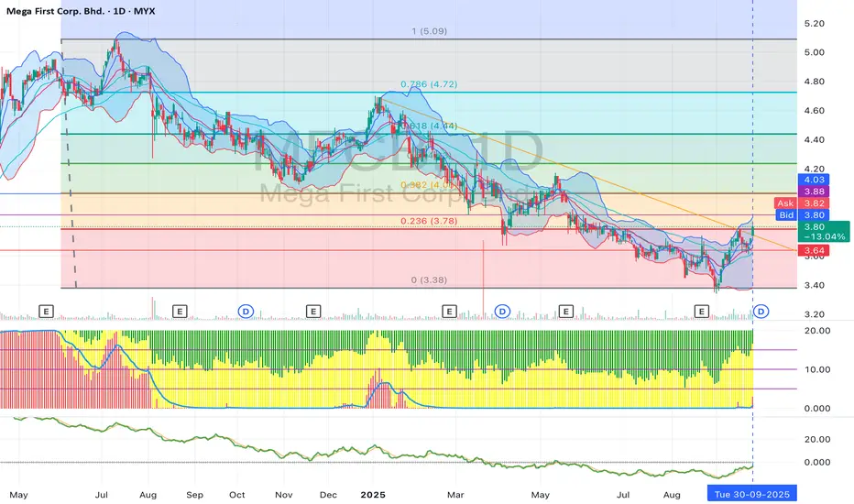Click the Tue 30-09-2025 date label

tap(751, 495)
